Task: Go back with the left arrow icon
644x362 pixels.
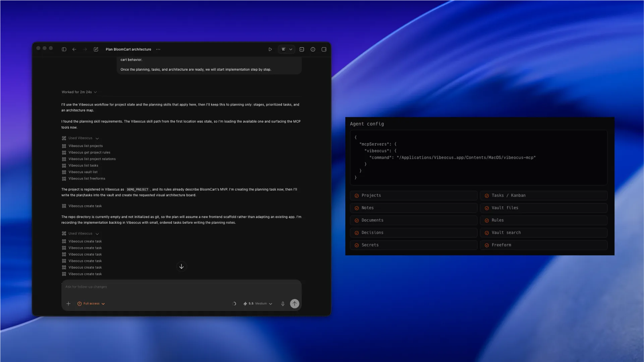Action: tap(74, 49)
